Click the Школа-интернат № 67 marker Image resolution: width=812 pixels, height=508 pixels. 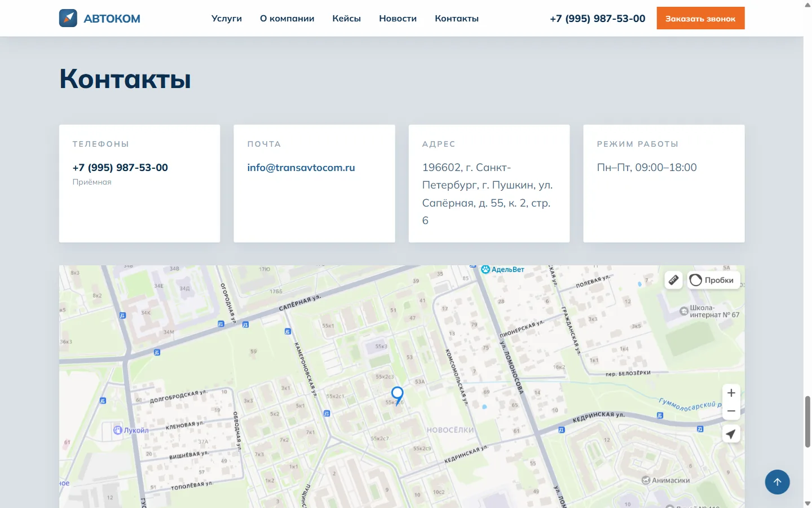[x=709, y=312]
